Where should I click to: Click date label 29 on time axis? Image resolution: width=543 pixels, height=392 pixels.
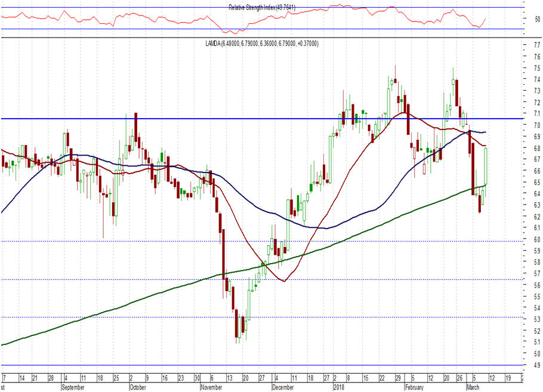tap(398, 378)
